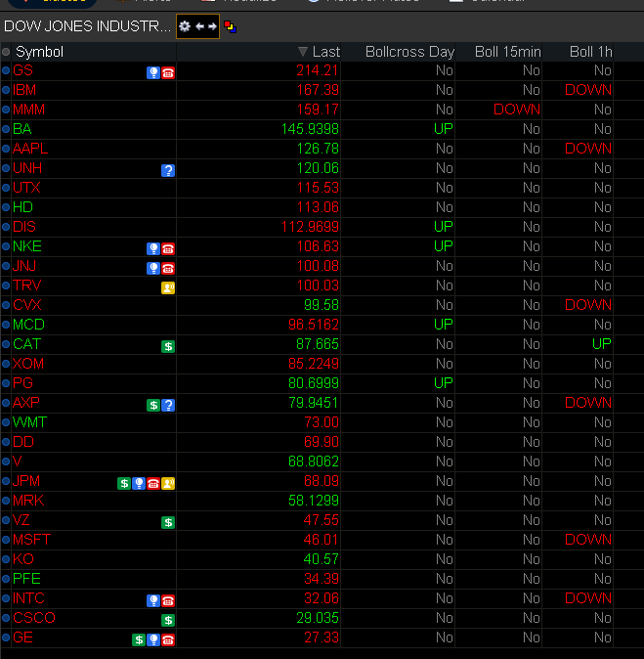Click the Boll 15min column header
644x659 pixels.
[507, 52]
